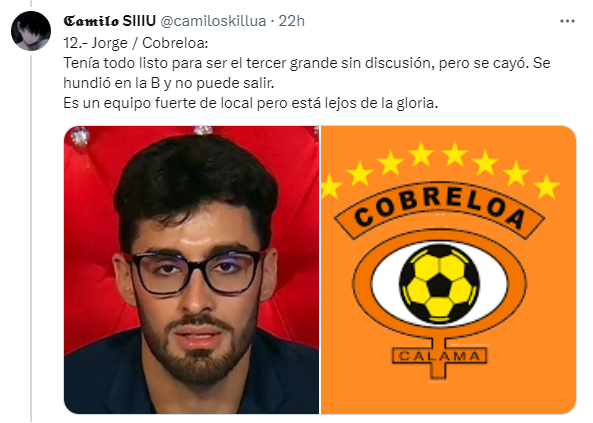Screen dimensions: 593x423
Task: Open Camilo SIIIU's round profile avatar
Action: [31, 31]
